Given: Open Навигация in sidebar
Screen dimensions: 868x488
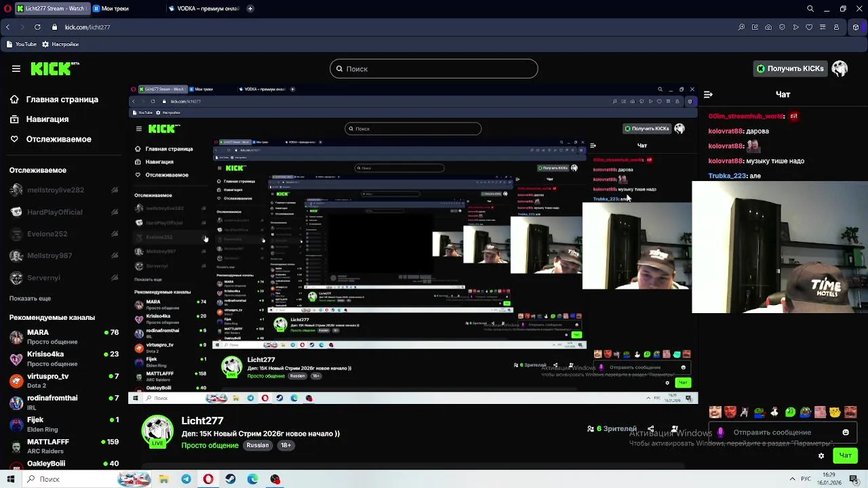Looking at the screenshot, I should (39, 119).
